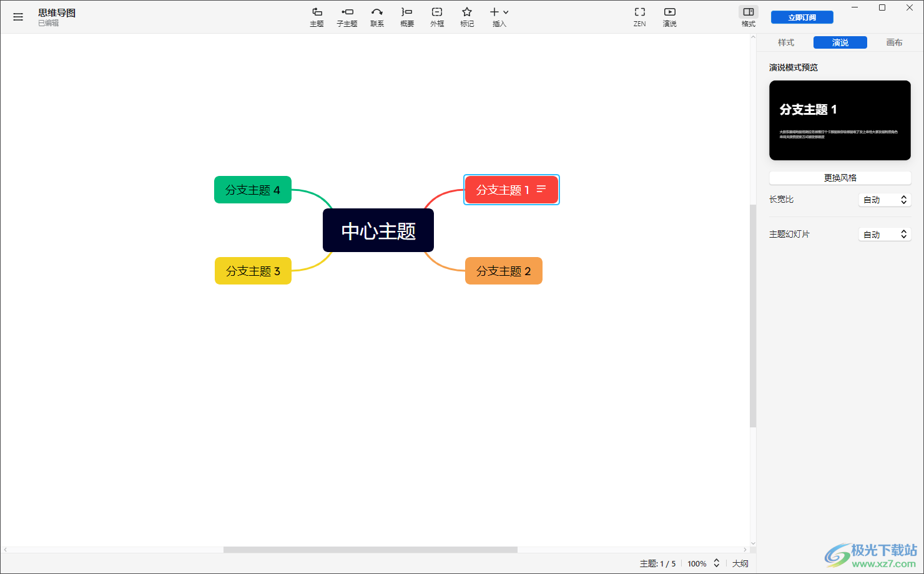This screenshot has height=574, width=924.
Task: Insert a summary with 概要 tool
Action: (x=407, y=17)
